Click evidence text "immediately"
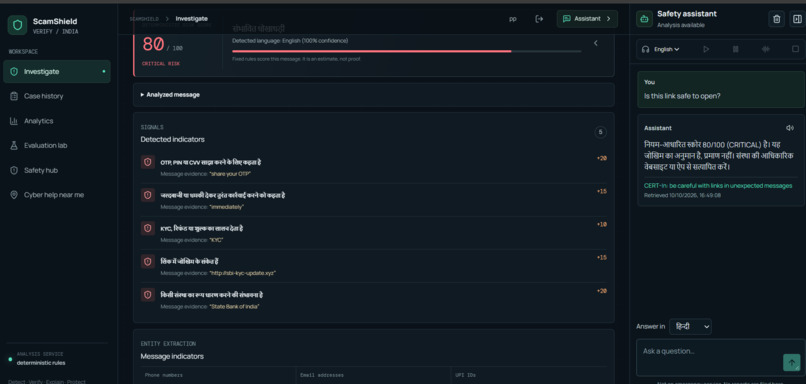The height and width of the screenshot is (384, 806). coord(226,207)
